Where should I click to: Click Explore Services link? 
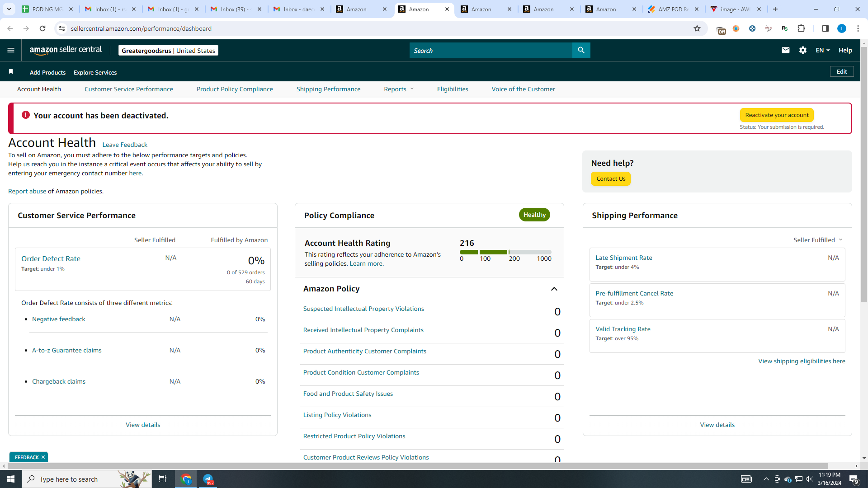tap(95, 72)
